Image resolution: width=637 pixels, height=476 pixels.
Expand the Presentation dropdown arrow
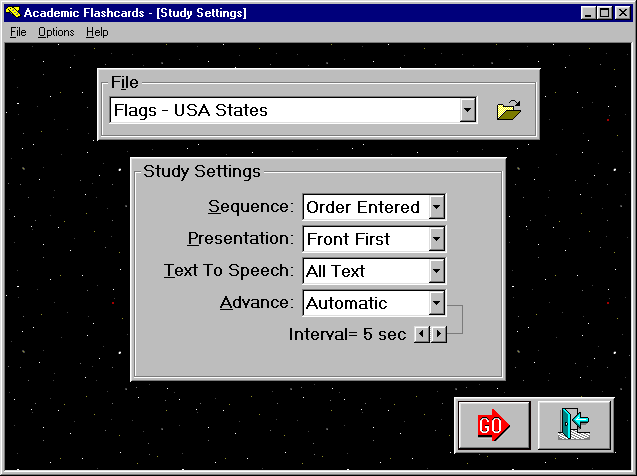point(436,239)
